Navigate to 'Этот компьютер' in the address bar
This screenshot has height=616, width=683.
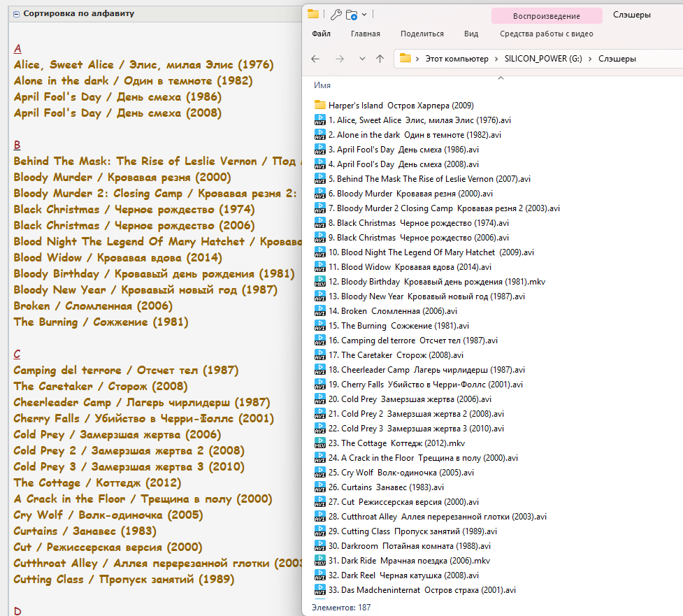tap(456, 59)
